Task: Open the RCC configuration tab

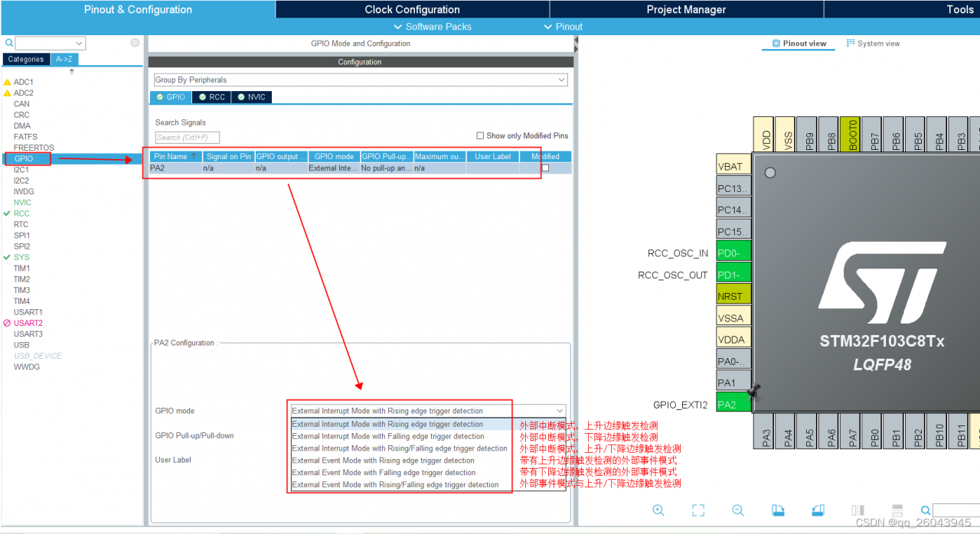Action: [x=211, y=97]
